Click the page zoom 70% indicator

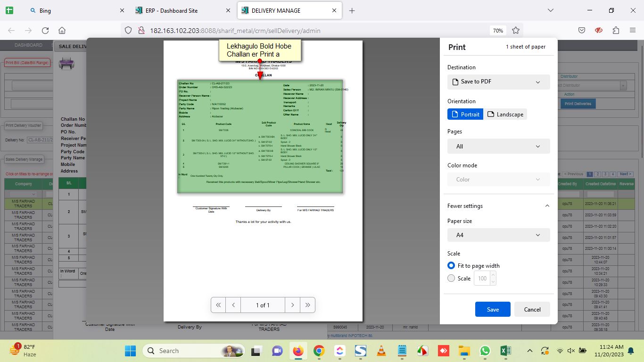click(498, 31)
